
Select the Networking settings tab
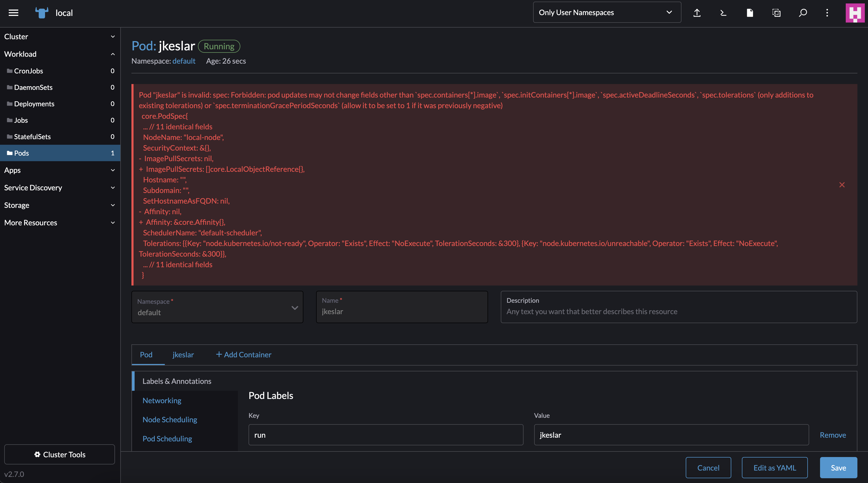(x=162, y=400)
